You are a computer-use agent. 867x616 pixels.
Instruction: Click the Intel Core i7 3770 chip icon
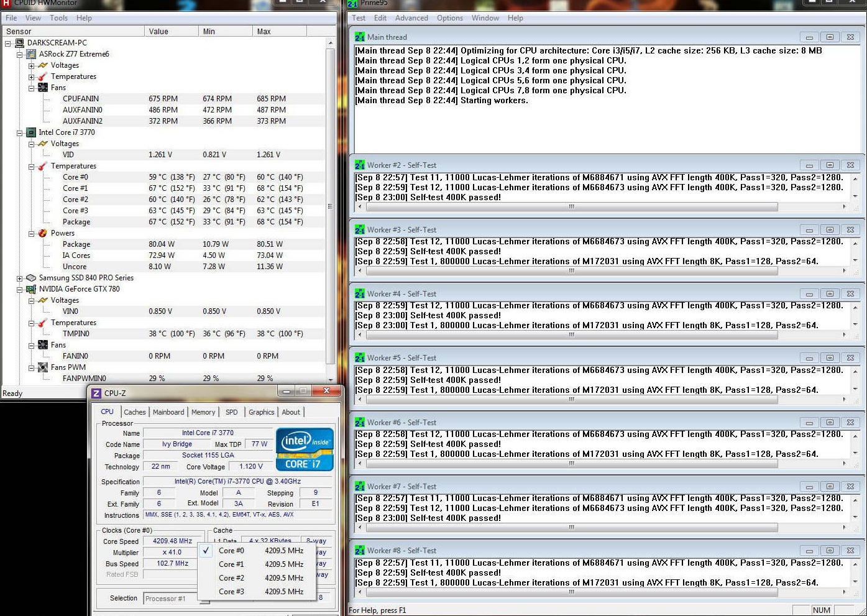tap(31, 132)
